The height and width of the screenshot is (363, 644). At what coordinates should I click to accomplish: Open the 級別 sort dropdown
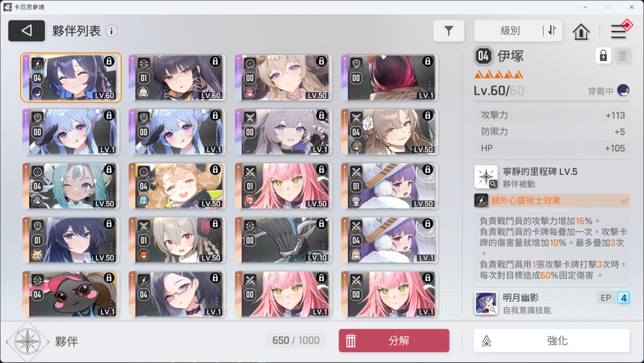(510, 30)
